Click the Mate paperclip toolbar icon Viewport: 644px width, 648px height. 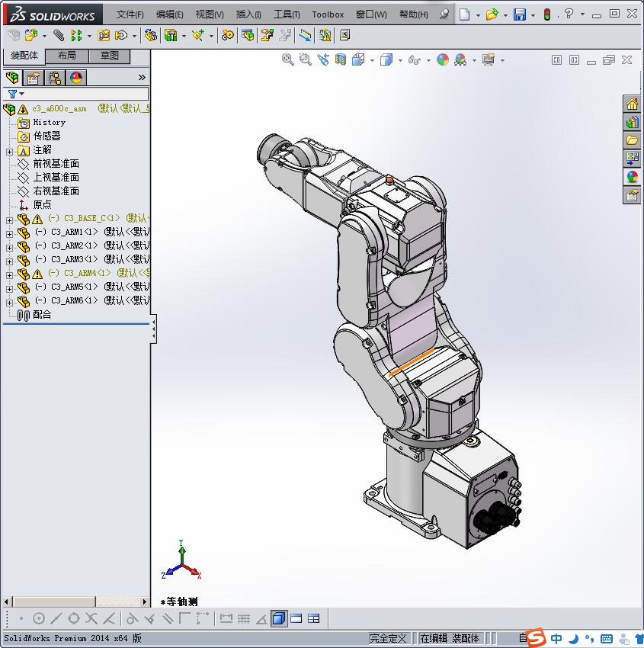point(59,36)
